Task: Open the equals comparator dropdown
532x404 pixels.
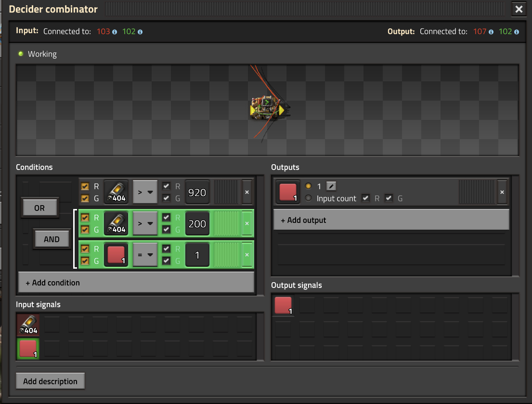Action: pos(145,255)
